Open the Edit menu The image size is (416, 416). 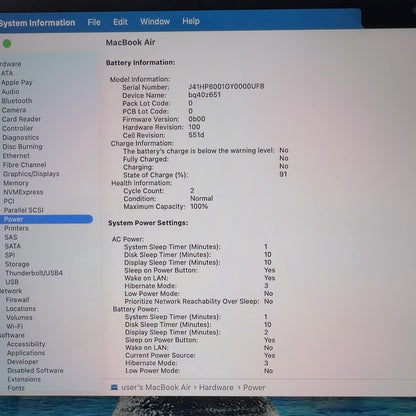pos(120,22)
